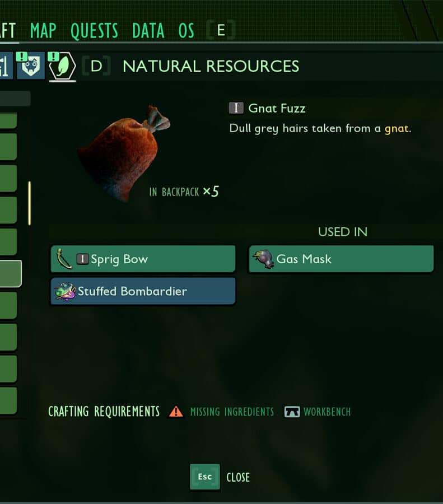The image size is (443, 504).
Task: Follow the yellow gnat link
Action: 397,129
